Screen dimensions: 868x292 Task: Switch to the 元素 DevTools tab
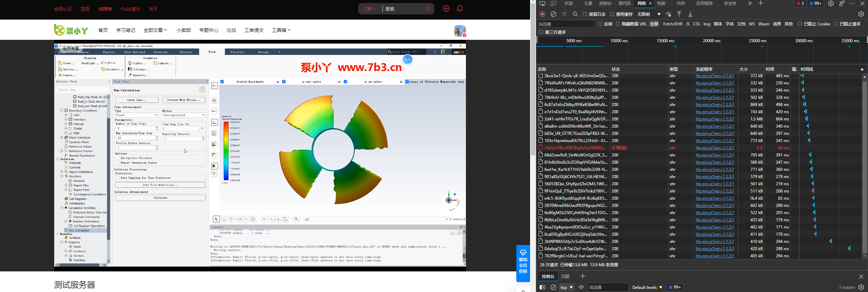(x=588, y=3)
